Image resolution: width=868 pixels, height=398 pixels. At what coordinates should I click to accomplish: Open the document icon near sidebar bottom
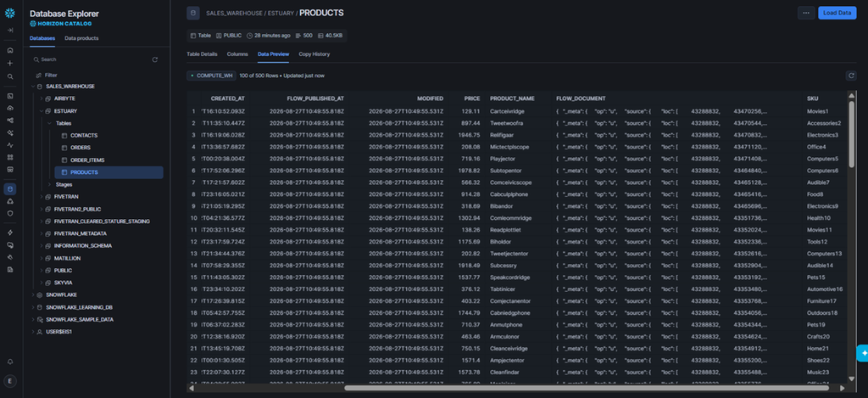pos(10,269)
